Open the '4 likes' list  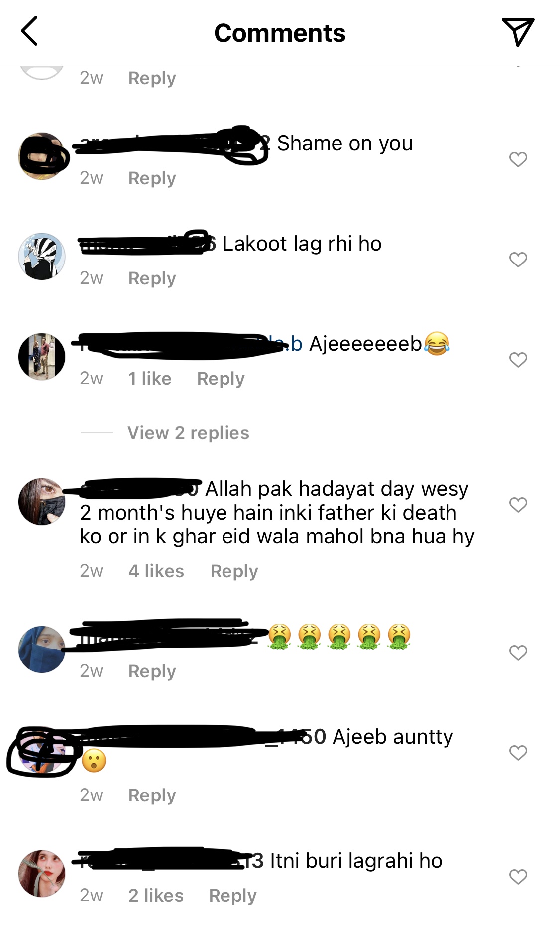click(x=156, y=571)
